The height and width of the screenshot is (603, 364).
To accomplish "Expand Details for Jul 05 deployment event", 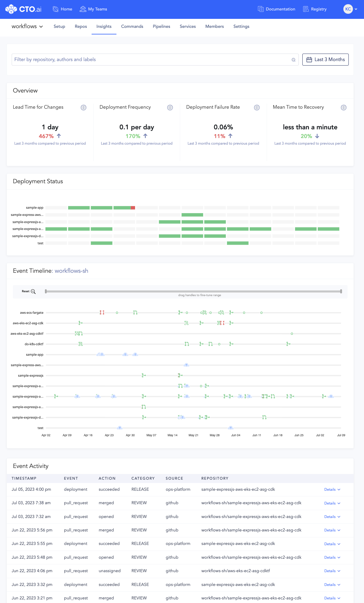I will pyautogui.click(x=332, y=490).
